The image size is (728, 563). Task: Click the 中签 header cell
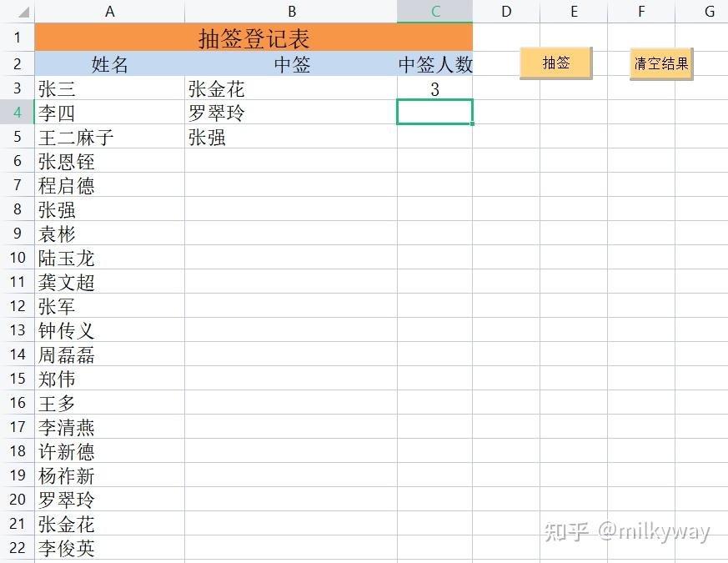point(291,63)
